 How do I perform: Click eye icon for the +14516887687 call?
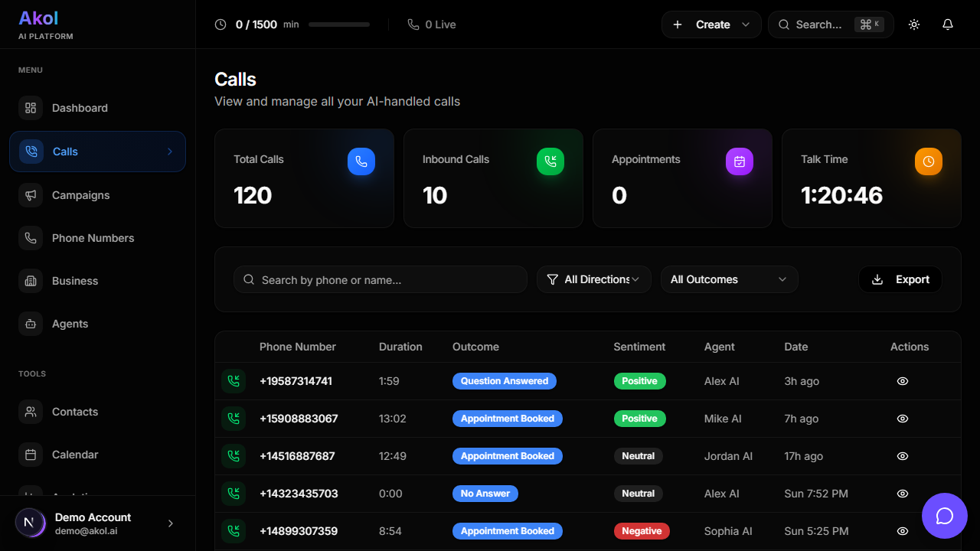coord(903,456)
